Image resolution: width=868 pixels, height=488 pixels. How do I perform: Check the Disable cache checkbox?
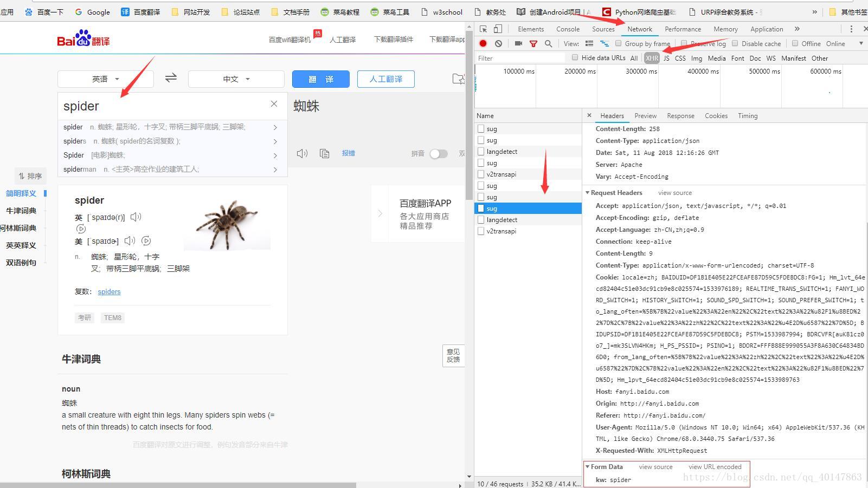pos(735,43)
